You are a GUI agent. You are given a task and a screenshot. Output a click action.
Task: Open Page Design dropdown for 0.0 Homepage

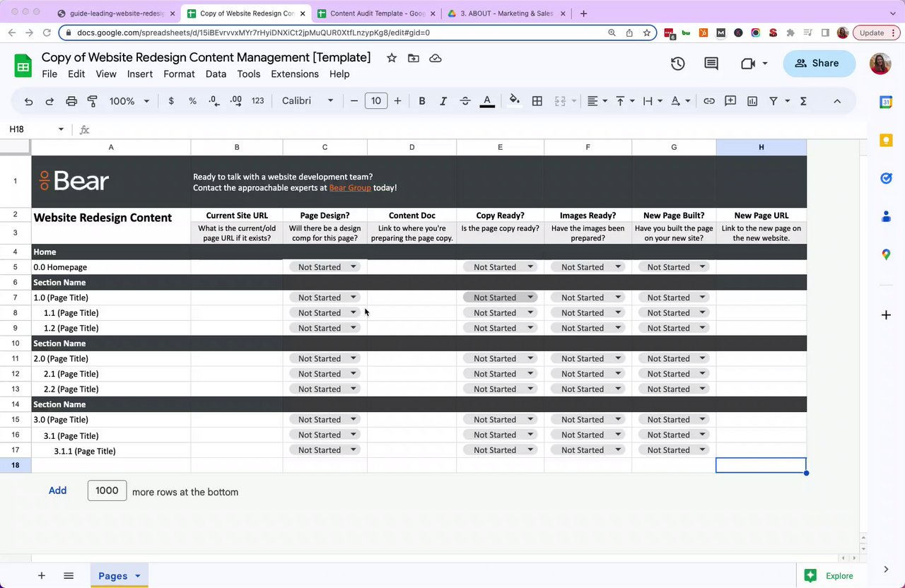pos(325,267)
